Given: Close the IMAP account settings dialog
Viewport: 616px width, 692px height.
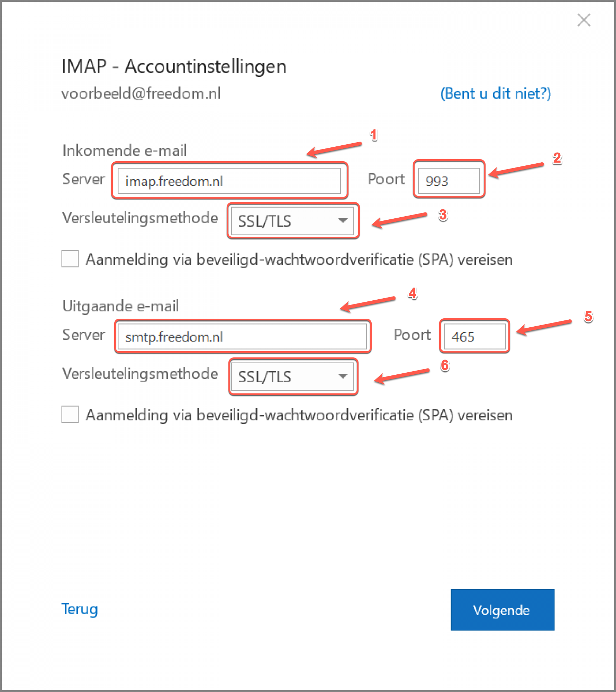Looking at the screenshot, I should [x=584, y=21].
